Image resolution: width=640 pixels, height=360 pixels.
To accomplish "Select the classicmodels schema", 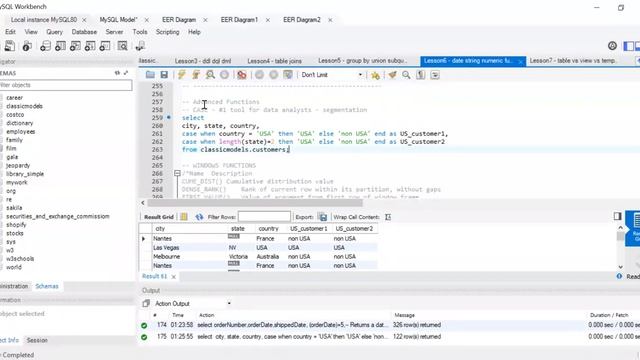I will [24, 106].
